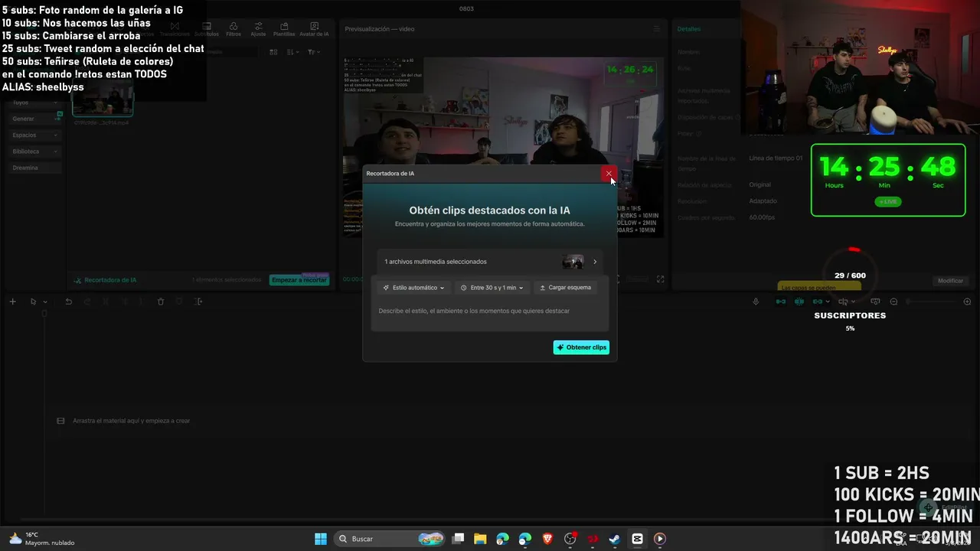Close the Recortadora de IA dialog
This screenshot has height=551, width=980.
(x=609, y=174)
